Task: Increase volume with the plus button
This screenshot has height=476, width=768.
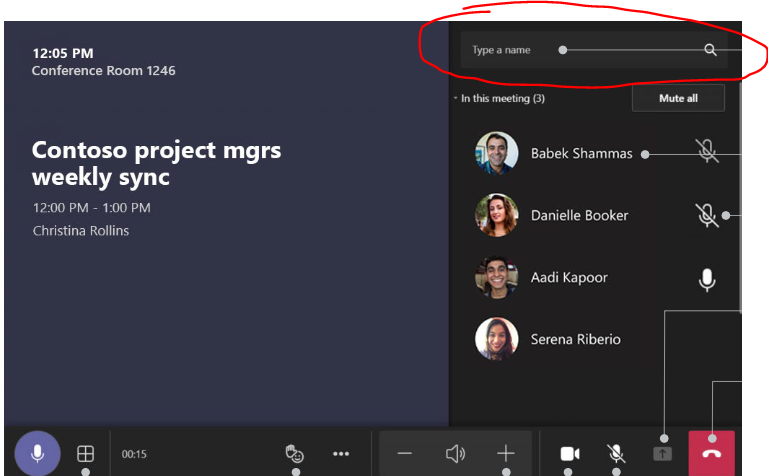Action: click(505, 453)
